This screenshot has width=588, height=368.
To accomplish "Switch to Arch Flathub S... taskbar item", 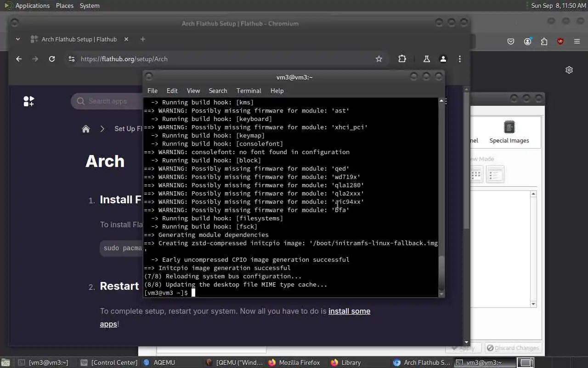I will [x=422, y=362].
